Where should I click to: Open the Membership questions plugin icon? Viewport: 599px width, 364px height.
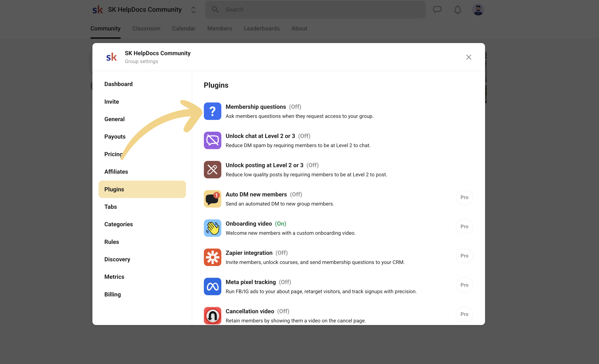click(x=212, y=111)
